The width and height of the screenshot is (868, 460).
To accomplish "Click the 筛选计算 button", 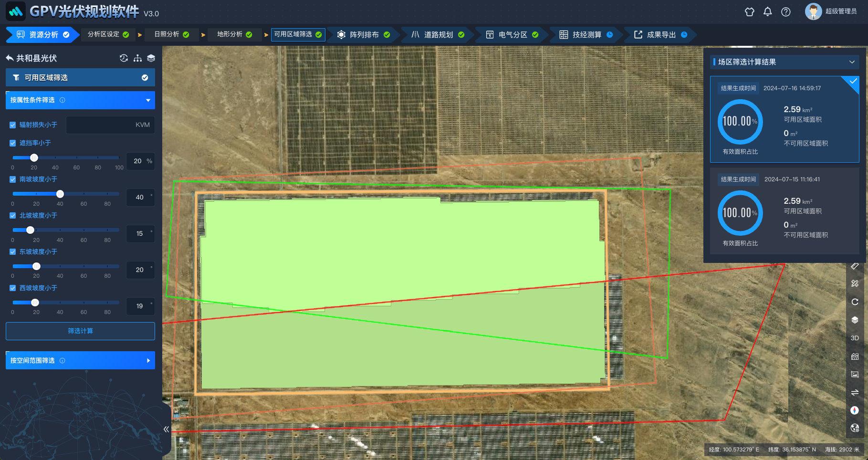I will (80, 331).
